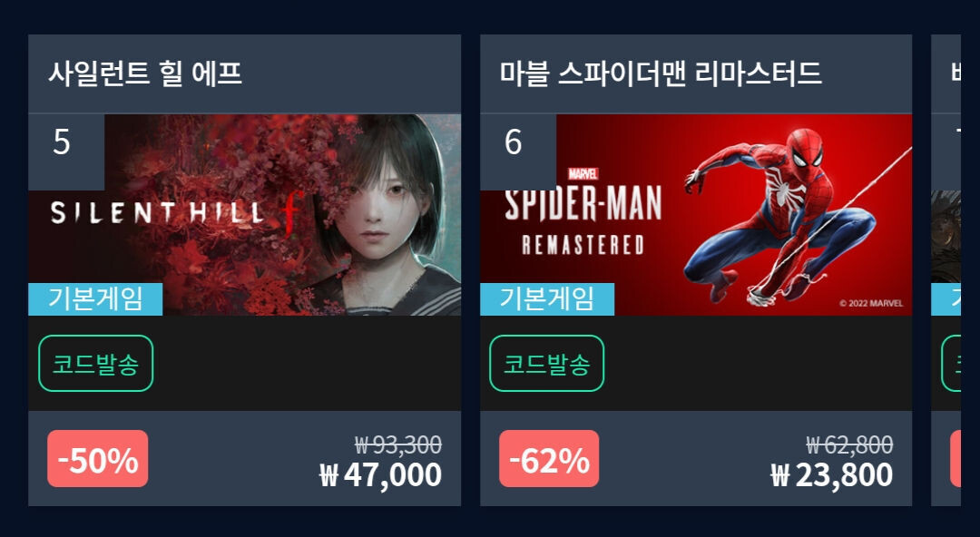Image resolution: width=980 pixels, height=537 pixels.
Task: Click the struck-through ₩62,800 original price
Action: (849, 445)
